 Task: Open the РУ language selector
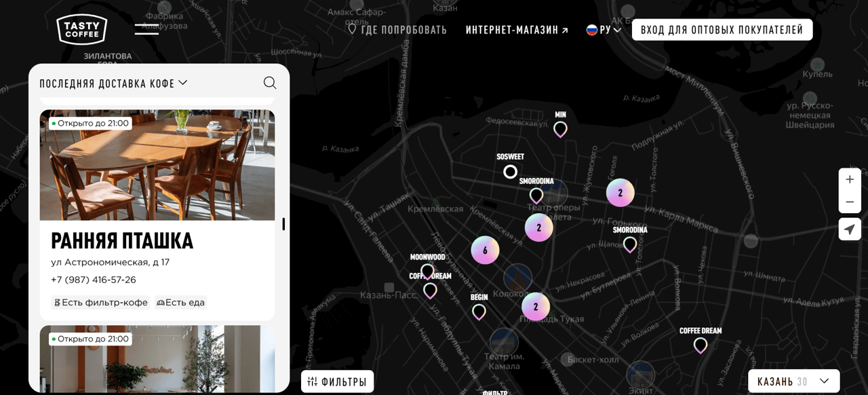coord(604,30)
